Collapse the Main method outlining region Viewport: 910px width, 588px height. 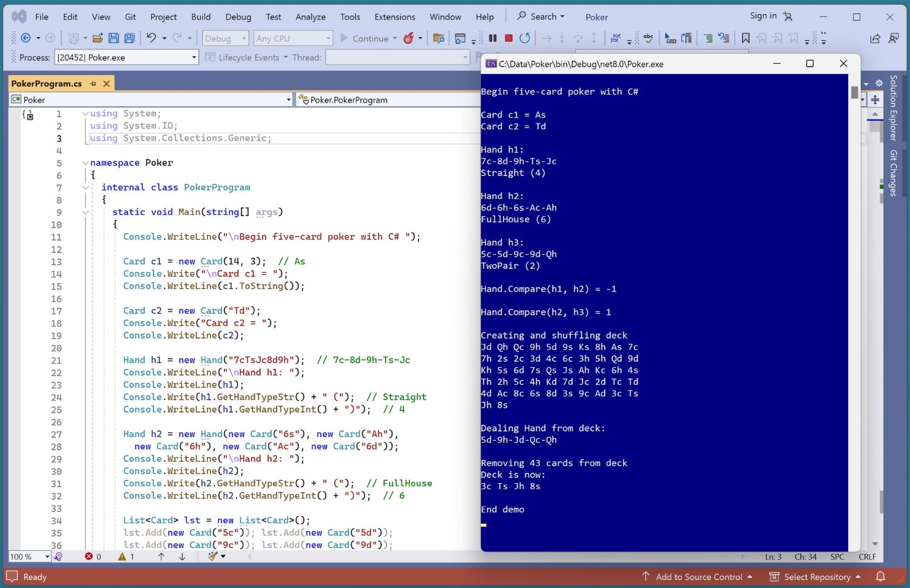point(85,212)
